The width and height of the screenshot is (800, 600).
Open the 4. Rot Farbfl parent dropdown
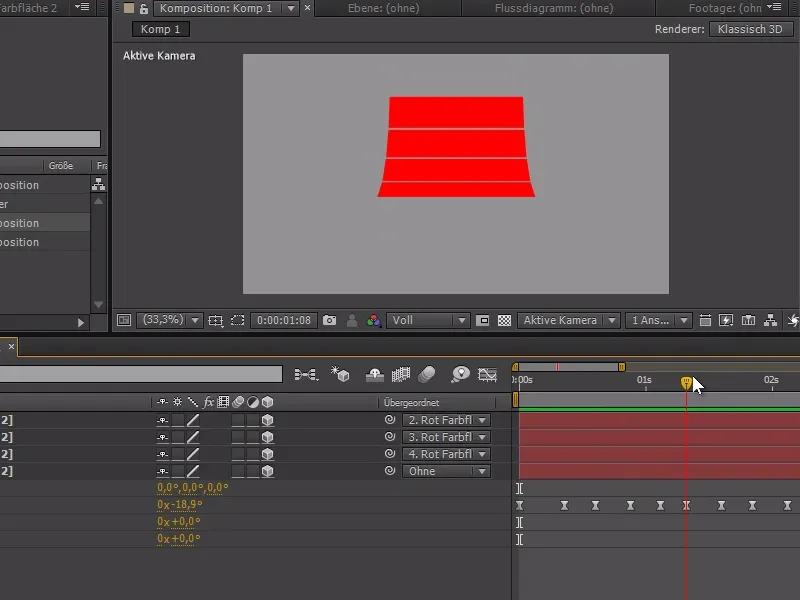pos(446,454)
